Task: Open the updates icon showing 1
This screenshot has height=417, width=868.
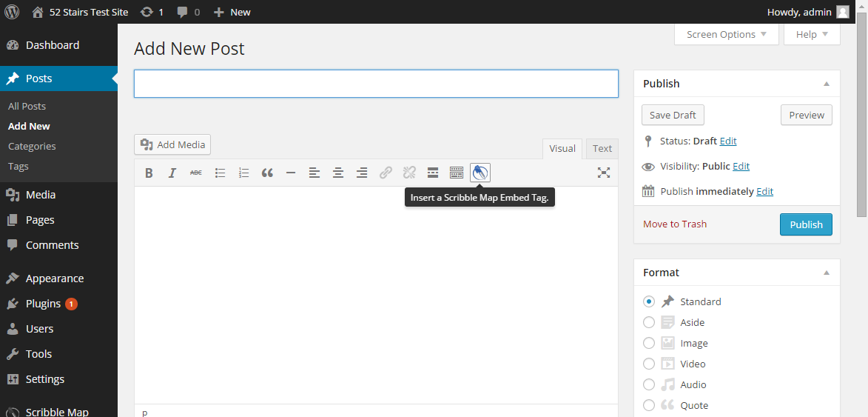Action: [152, 12]
